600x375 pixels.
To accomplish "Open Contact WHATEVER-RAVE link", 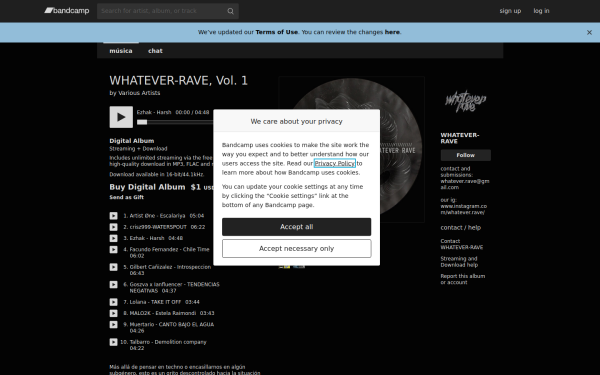I will (461, 244).
